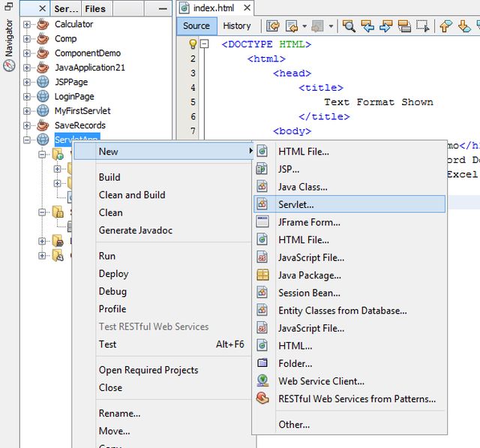Viewport: 480px width, 448px height.
Task: Choose Generate Javadoc menu entry
Action: [136, 230]
